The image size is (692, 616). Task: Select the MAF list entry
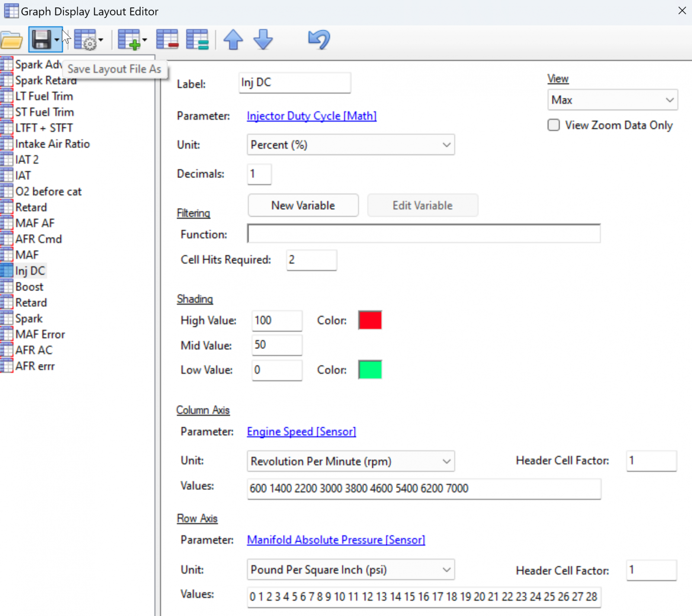click(27, 255)
